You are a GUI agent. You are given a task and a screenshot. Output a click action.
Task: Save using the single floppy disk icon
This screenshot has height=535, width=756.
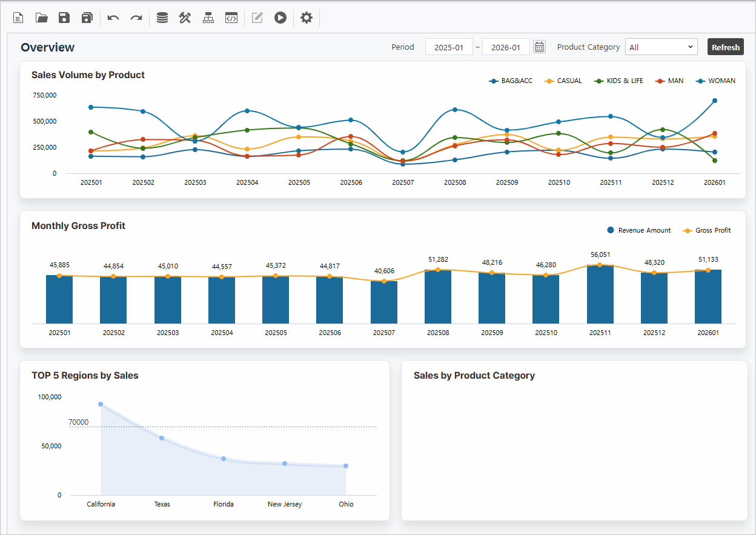tap(64, 18)
